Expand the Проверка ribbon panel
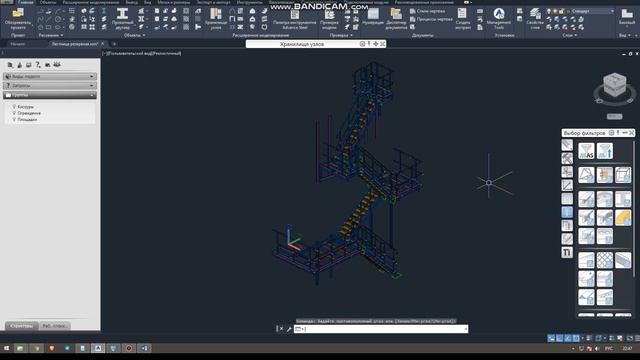640x360 pixels. (x=341, y=36)
